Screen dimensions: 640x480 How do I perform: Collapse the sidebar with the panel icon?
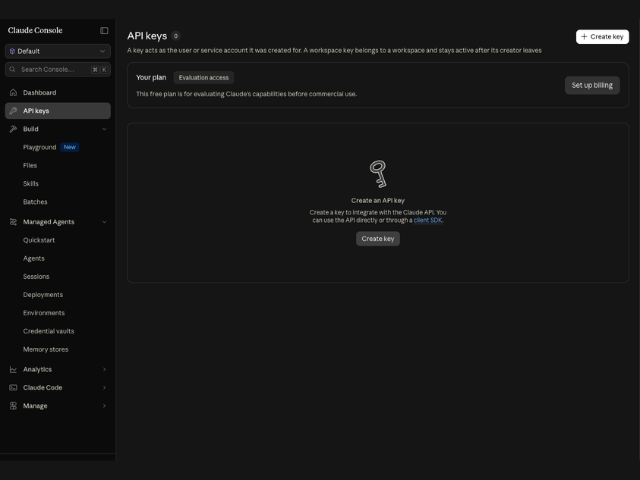click(104, 31)
